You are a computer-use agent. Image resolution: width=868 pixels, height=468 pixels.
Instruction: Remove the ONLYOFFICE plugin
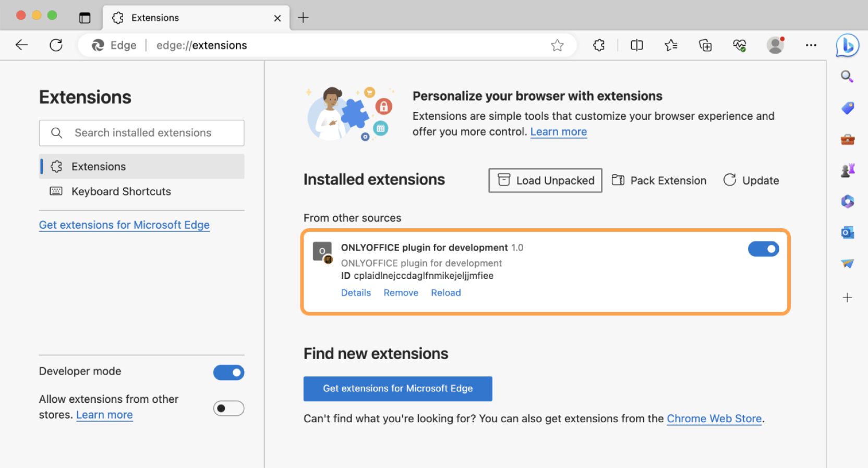(401, 293)
